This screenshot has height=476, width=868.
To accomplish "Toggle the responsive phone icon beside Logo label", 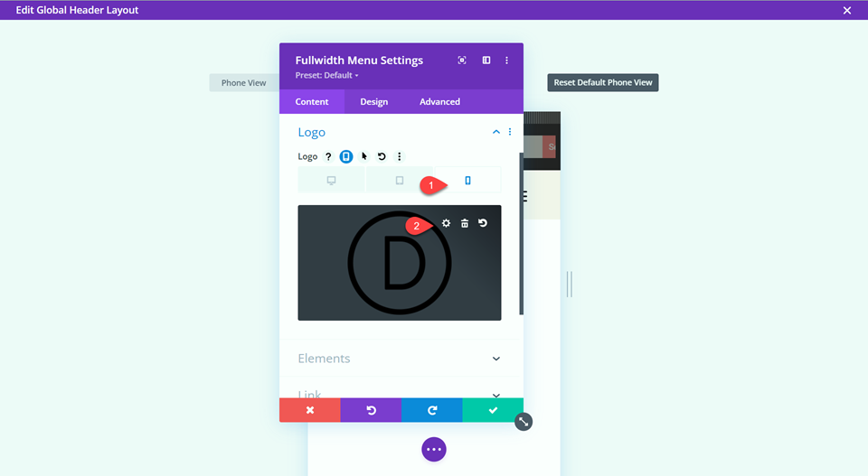I will [x=346, y=156].
